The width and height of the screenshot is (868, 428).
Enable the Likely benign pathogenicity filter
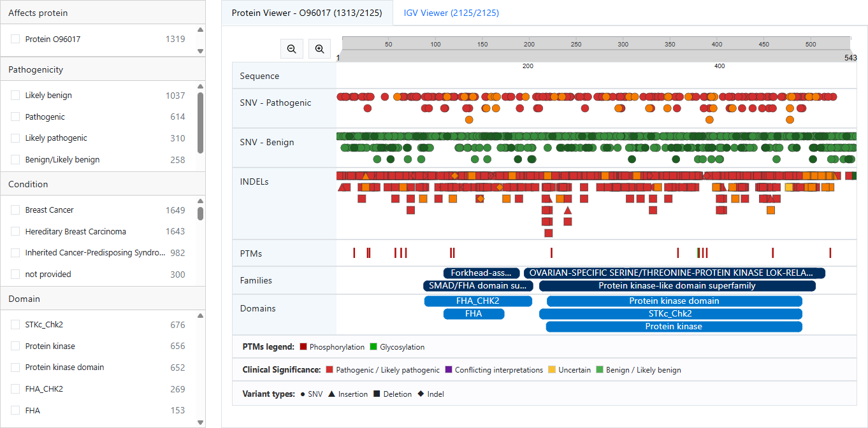pos(16,95)
